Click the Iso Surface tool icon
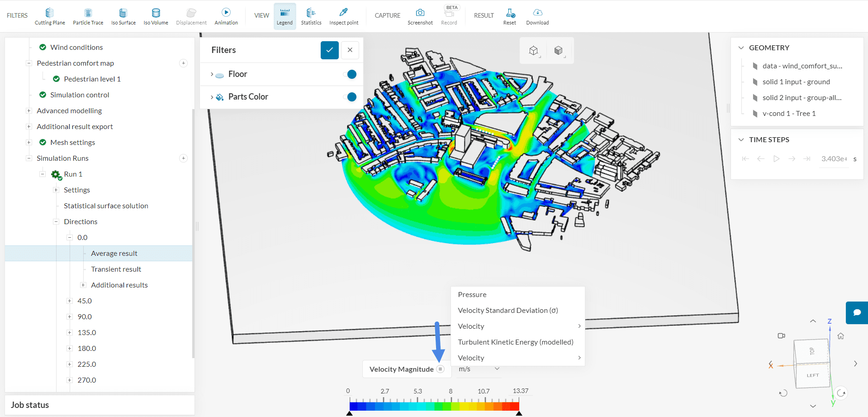The height and width of the screenshot is (417, 868). click(x=123, y=13)
